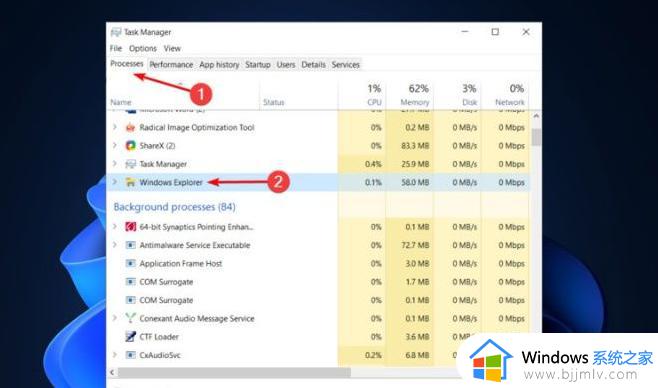Click the 64-bit Synaptics Pointing Enhance icon
Screen dimensions: 658x388
[131, 227]
